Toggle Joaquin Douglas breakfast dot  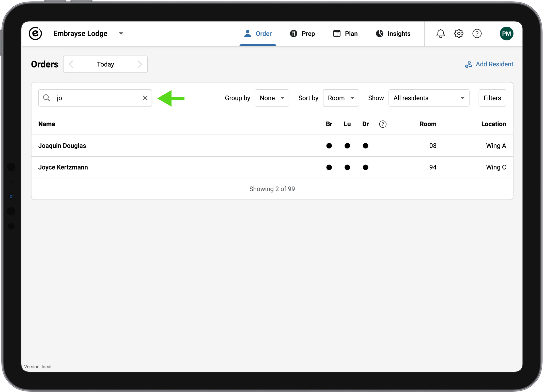click(x=329, y=146)
